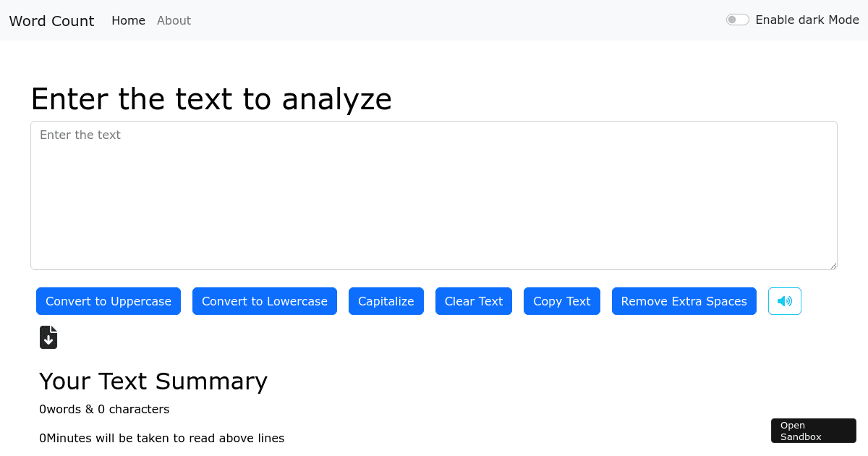Convert text to uppercase
This screenshot has height=456, width=868.
point(108,300)
